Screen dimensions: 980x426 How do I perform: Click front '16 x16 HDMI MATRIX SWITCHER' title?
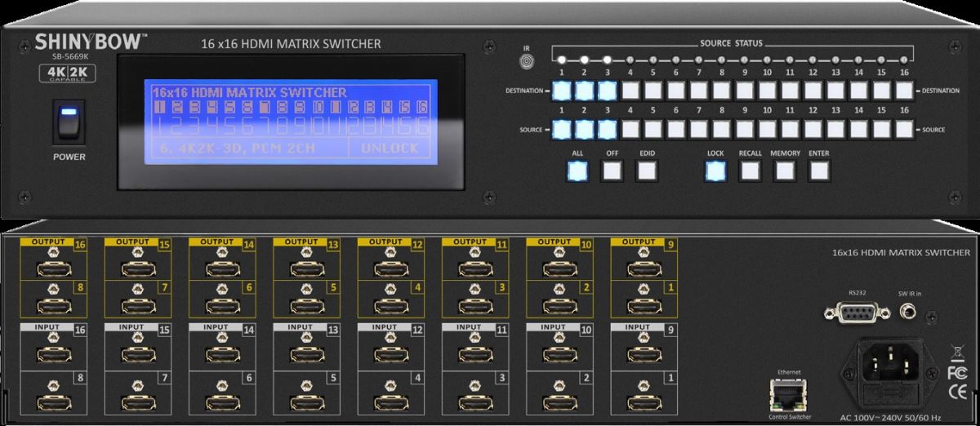coord(291,44)
